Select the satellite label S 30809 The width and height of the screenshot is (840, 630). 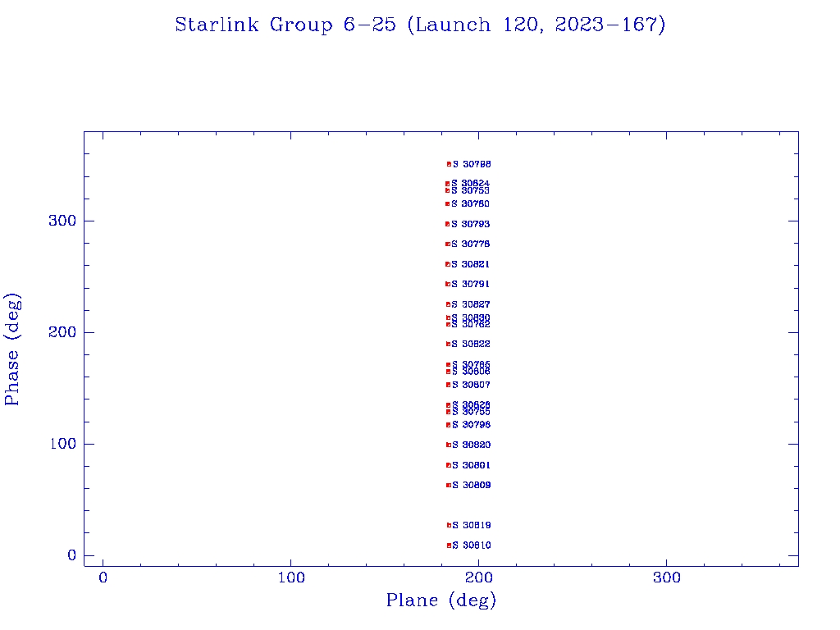pyautogui.click(x=472, y=485)
